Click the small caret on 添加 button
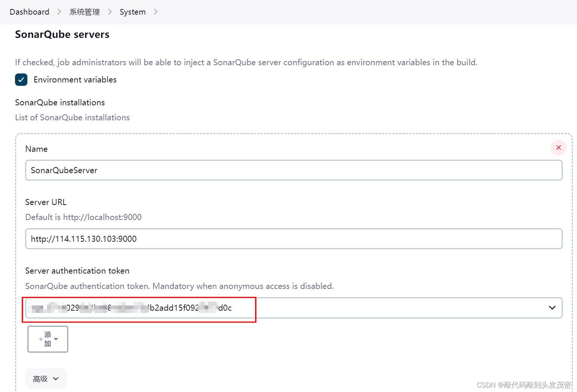 [56, 339]
